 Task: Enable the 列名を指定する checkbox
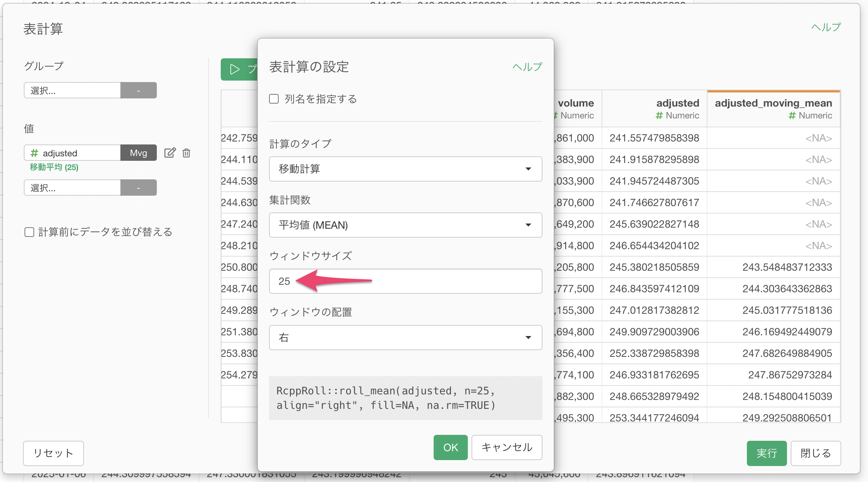274,99
